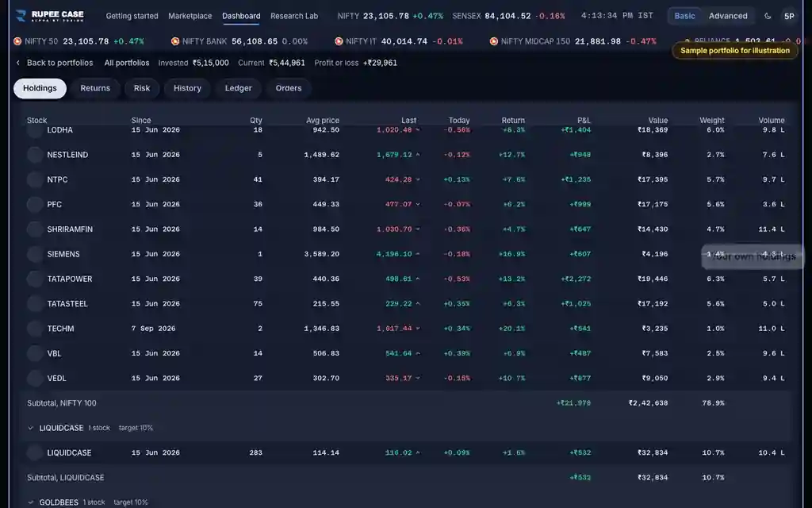812x508 pixels.
Task: Open the Risk tab
Action: coord(142,88)
